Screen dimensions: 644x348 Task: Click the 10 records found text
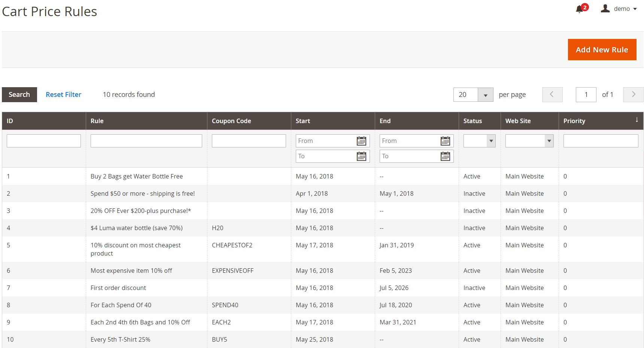(x=129, y=95)
